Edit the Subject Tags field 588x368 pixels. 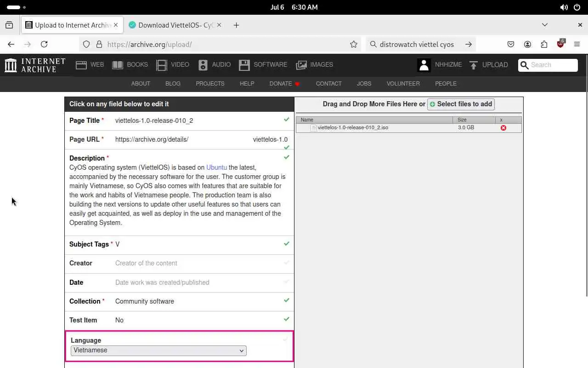pos(179,244)
